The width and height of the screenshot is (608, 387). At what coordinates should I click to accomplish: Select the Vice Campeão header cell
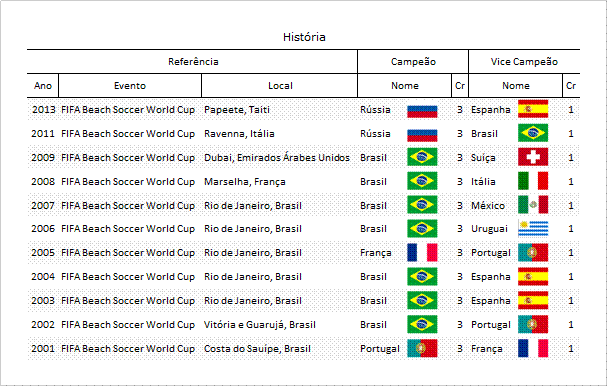524,62
